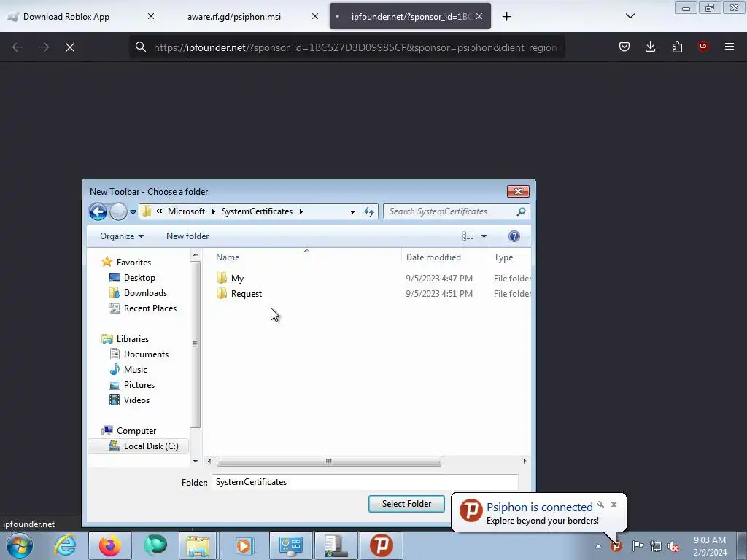Select Libraries in navigation pane
This screenshot has width=747, height=560.
[133, 339]
